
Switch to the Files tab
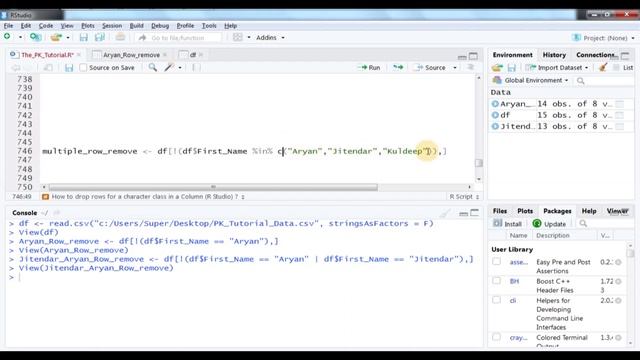tap(500, 211)
